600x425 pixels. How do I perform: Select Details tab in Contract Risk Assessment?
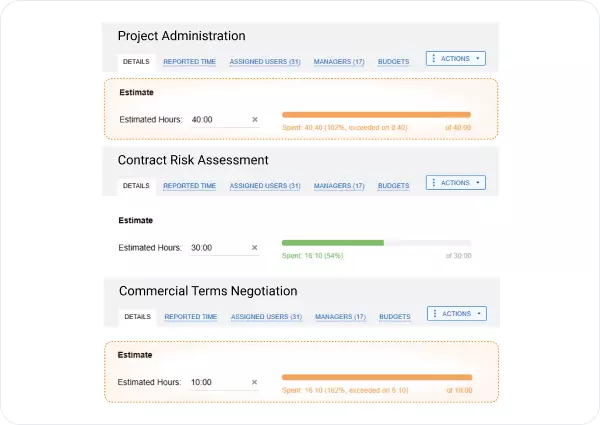136,186
